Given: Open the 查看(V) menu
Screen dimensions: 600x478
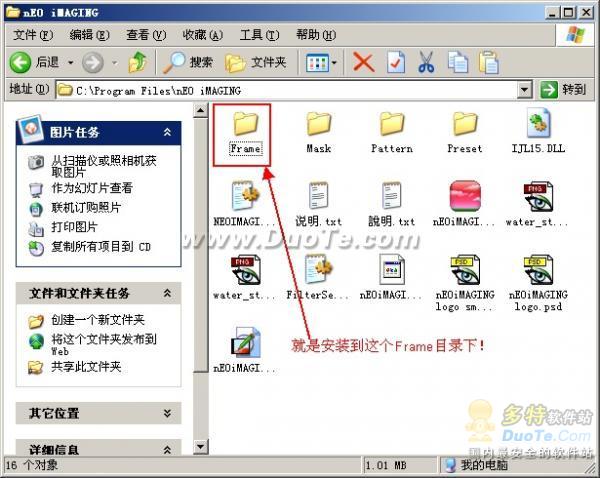Looking at the screenshot, I should pos(146,35).
